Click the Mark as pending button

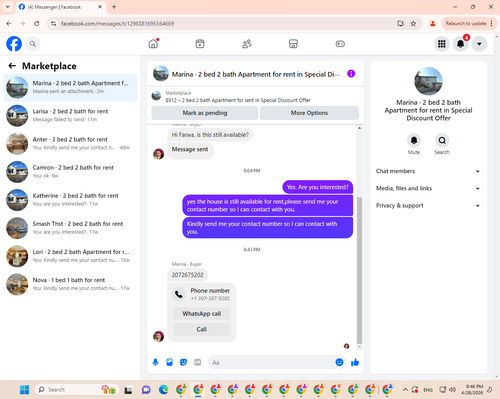pyautogui.click(x=205, y=113)
